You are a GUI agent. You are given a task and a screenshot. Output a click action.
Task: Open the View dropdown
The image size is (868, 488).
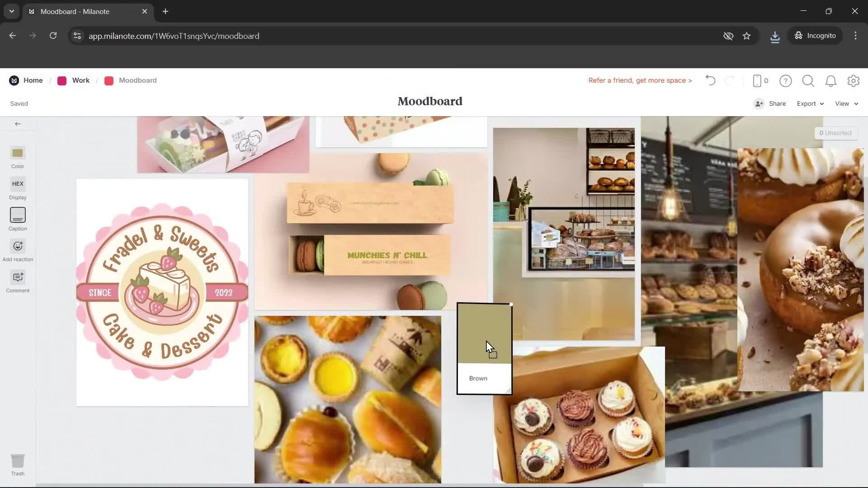(845, 103)
